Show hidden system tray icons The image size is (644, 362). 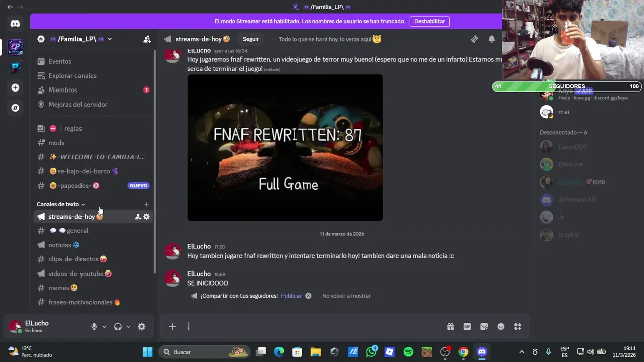click(522, 352)
